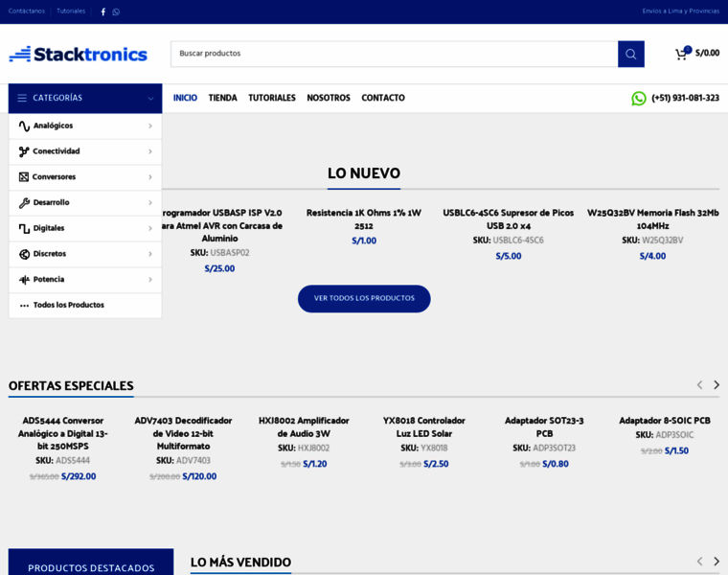Expand Discretos submenu arrow
The image size is (728, 575).
(150, 254)
